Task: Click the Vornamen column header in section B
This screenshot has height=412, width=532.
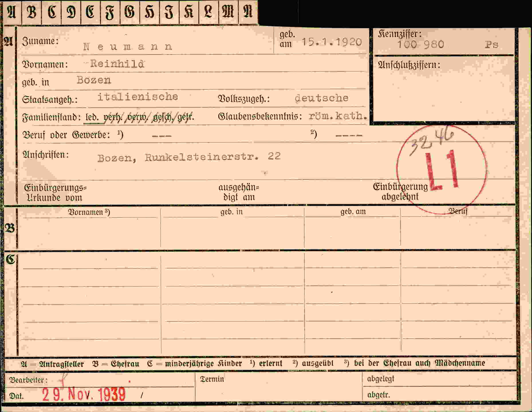Action: point(89,212)
